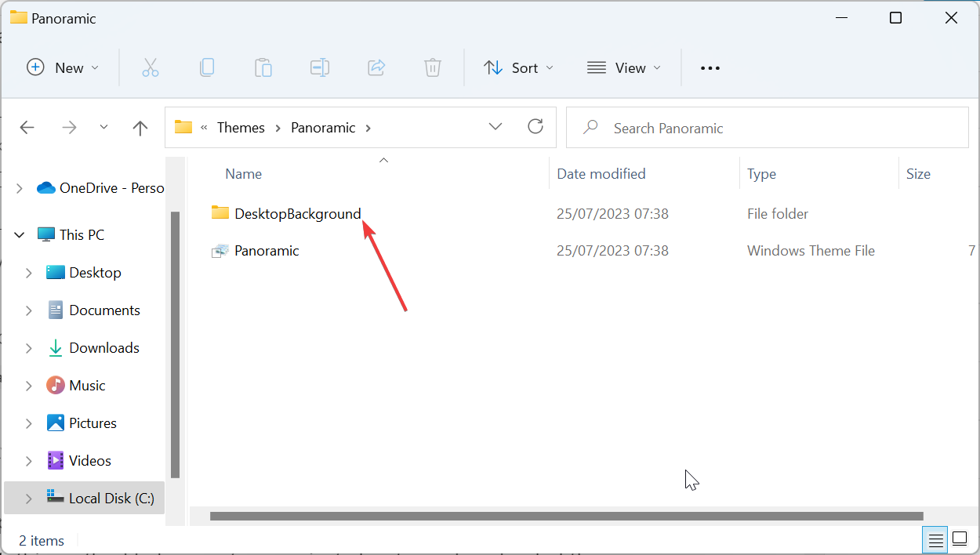
Task: Navigate up one folder level
Action: (140, 127)
